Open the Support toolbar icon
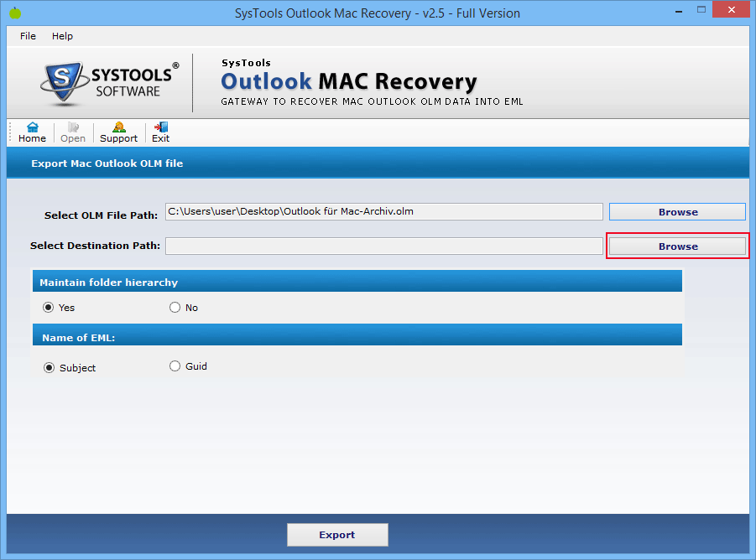The width and height of the screenshot is (756, 560). pyautogui.click(x=118, y=132)
